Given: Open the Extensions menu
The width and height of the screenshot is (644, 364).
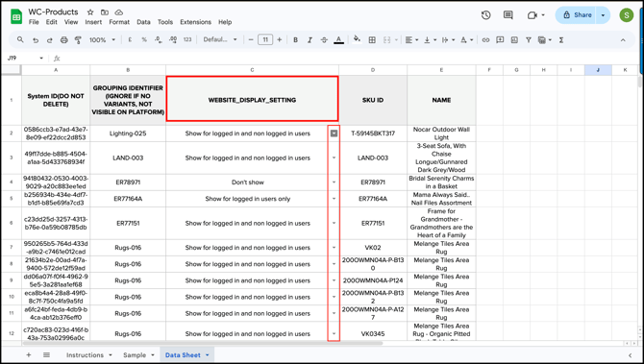Looking at the screenshot, I should [195, 22].
